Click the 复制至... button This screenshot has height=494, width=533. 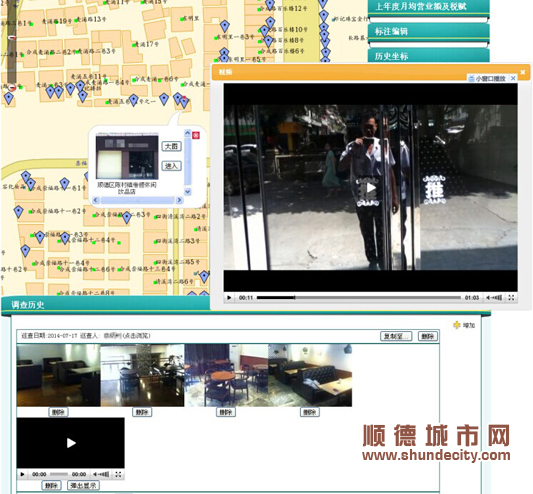point(396,336)
